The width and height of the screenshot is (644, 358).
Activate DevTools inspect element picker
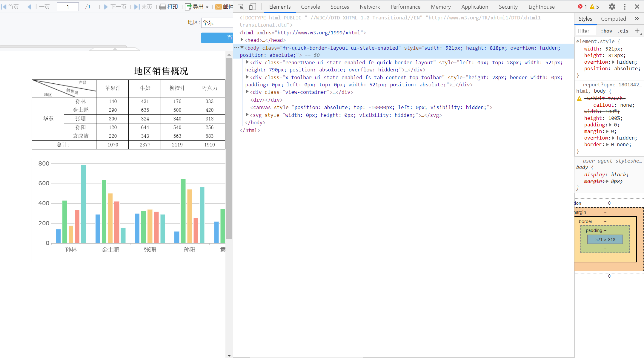tap(241, 7)
